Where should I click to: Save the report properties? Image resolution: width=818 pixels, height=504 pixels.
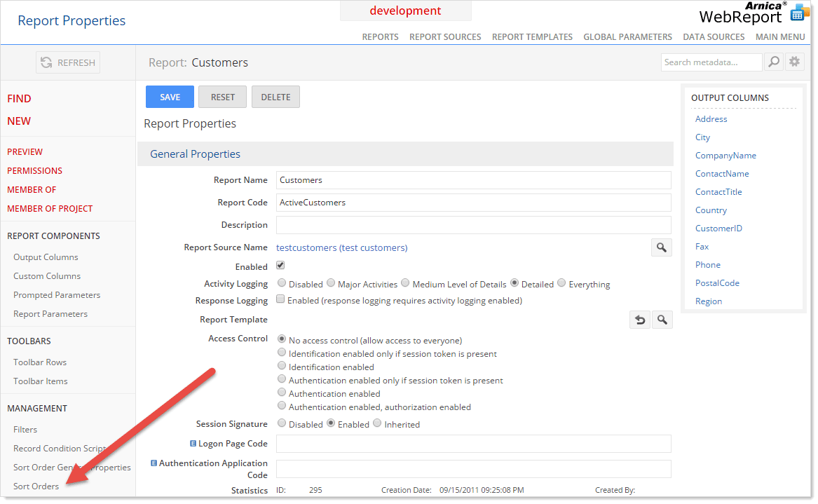[170, 97]
